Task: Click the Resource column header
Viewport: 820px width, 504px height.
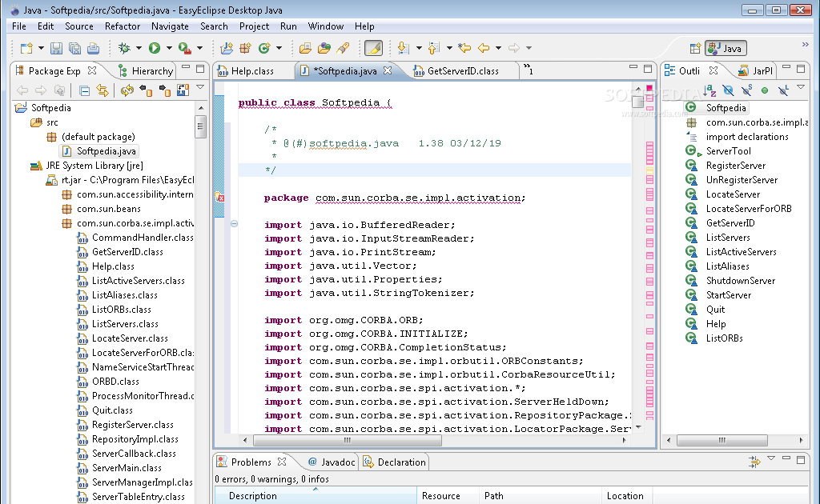Action: [x=448, y=496]
